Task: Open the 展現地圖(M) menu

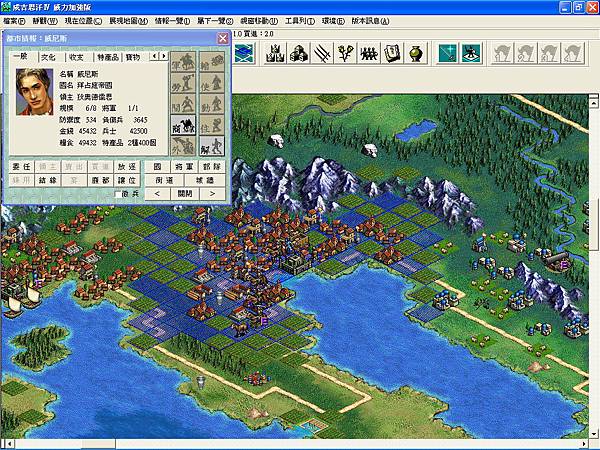Action: [x=129, y=21]
